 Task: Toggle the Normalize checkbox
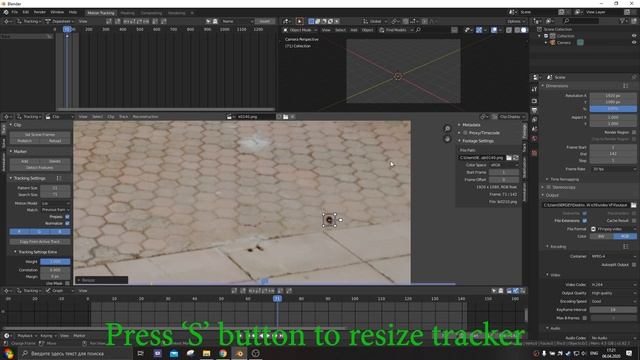click(67, 223)
